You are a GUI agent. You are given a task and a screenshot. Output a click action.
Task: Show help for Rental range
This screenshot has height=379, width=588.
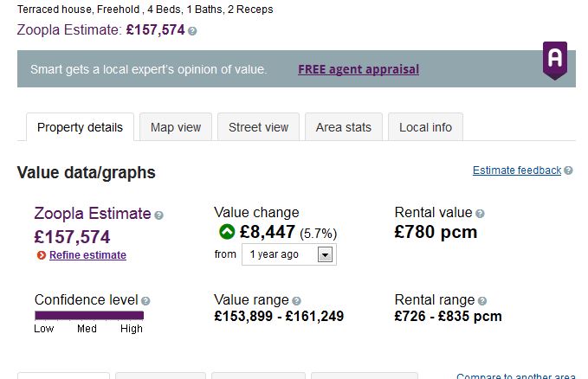[482, 301]
